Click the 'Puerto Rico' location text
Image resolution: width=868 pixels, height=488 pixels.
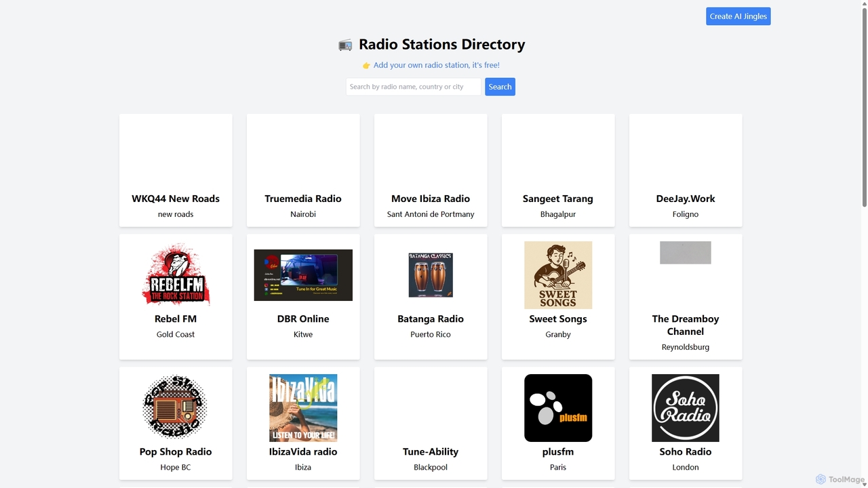431,334
